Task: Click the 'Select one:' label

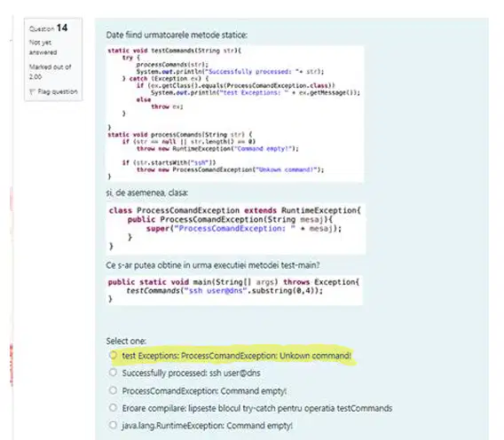Action: (x=126, y=341)
